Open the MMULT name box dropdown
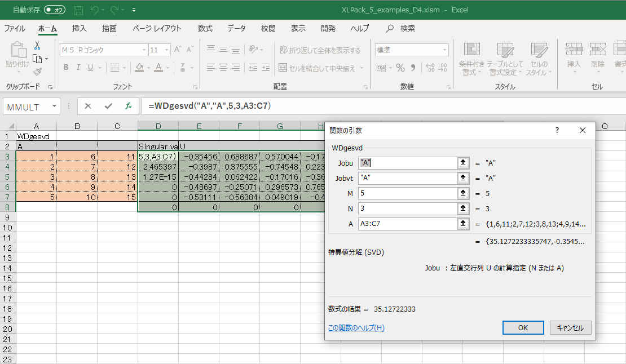This screenshot has height=364, width=626. click(x=54, y=106)
